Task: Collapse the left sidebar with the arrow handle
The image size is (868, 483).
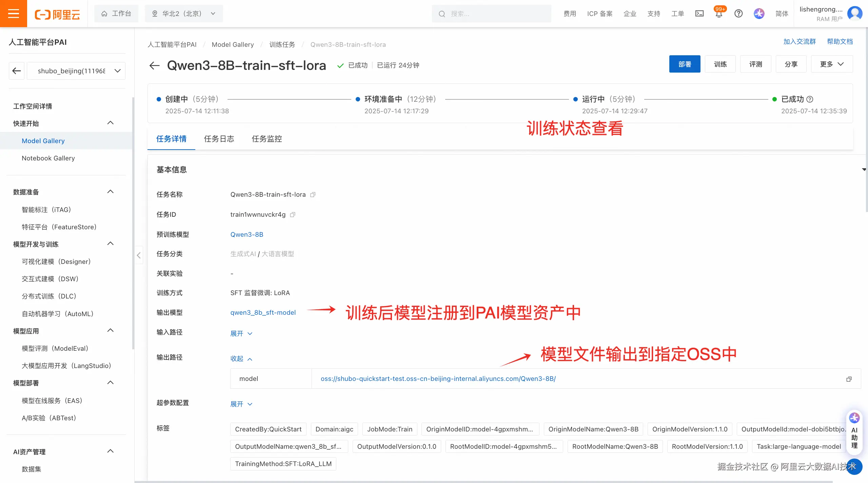Action: (139, 255)
